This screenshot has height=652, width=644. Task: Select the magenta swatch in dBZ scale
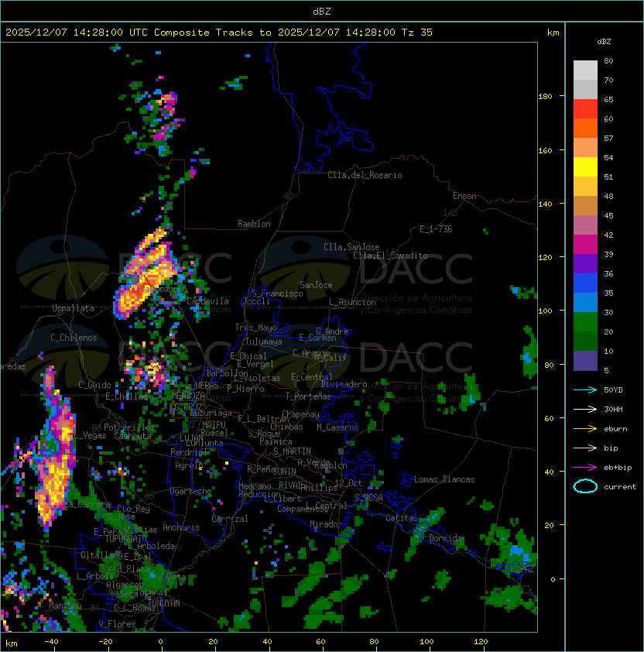click(x=585, y=245)
